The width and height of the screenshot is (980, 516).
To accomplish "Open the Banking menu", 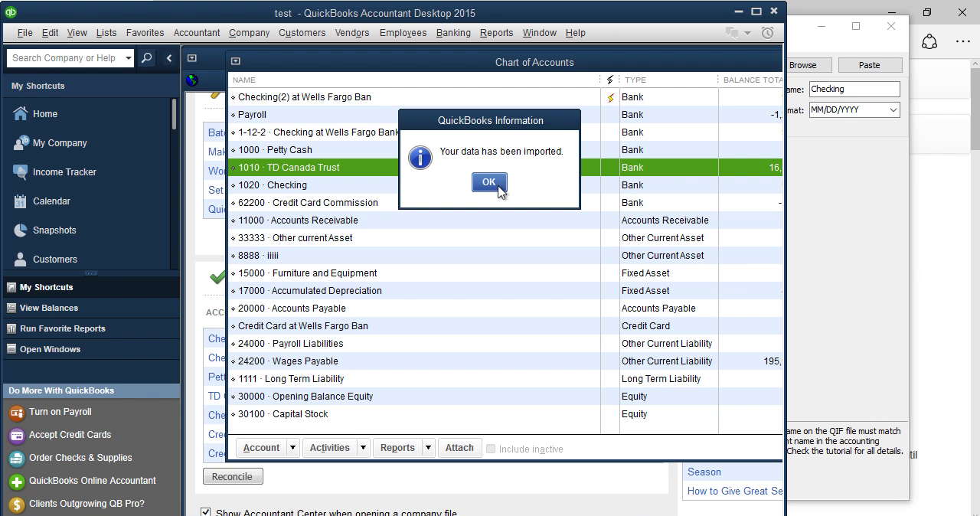I will pyautogui.click(x=453, y=33).
